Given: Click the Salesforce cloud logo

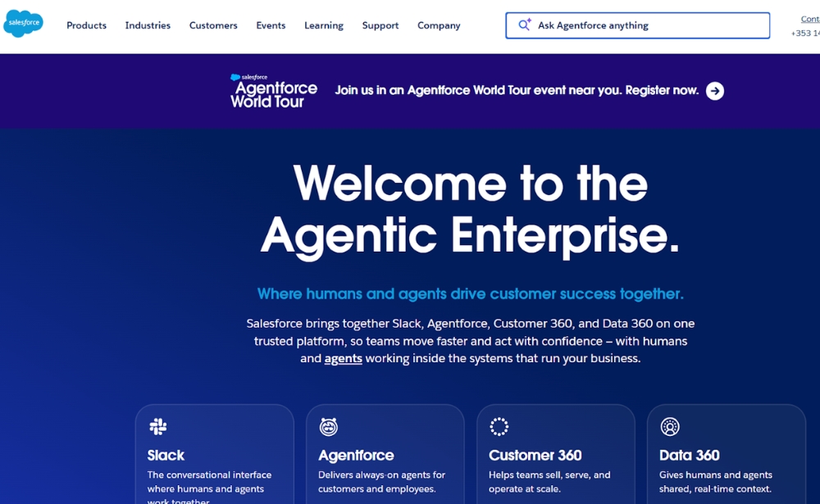Looking at the screenshot, I should point(23,25).
